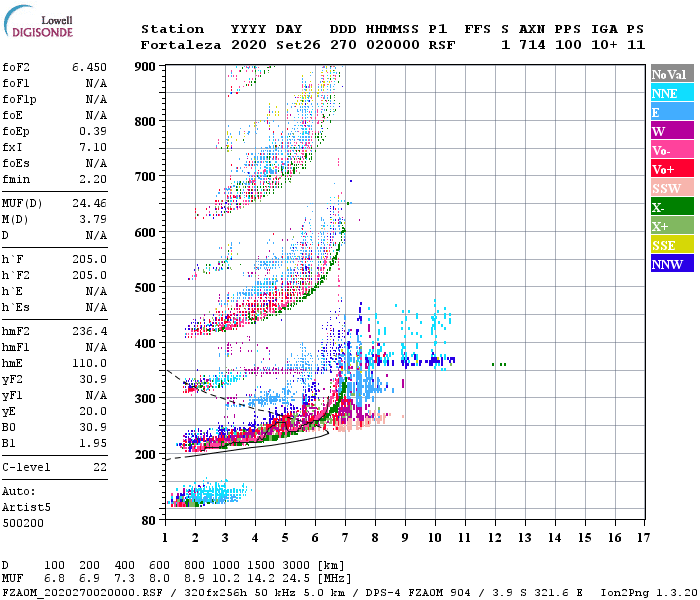Click the DPS-4 sounder model text

pos(383,593)
